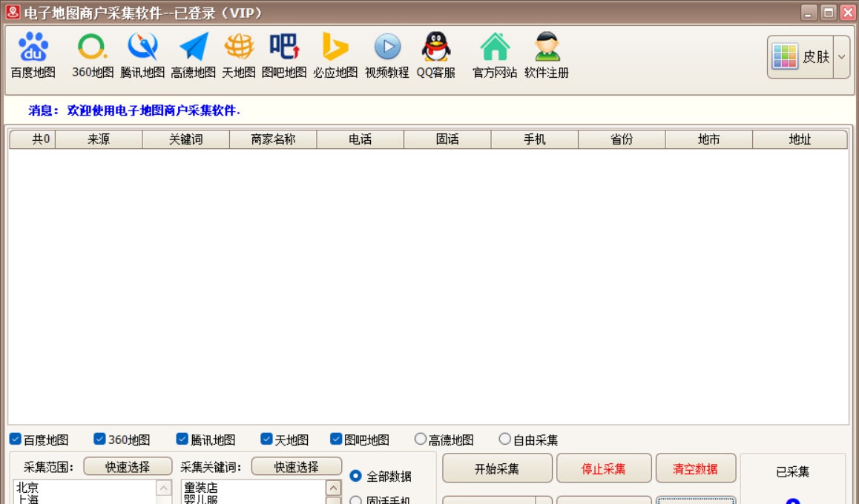Select 童装店 in the keyword list
Screen dimensions: 859x504
point(200,487)
